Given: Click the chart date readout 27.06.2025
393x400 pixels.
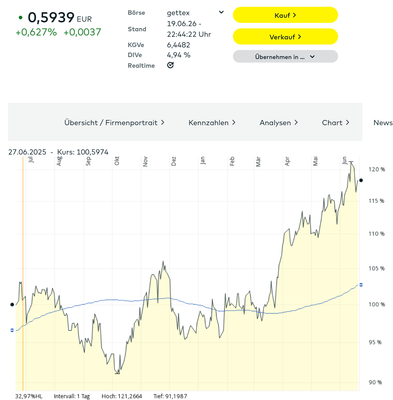Looking at the screenshot, I should (x=27, y=152).
